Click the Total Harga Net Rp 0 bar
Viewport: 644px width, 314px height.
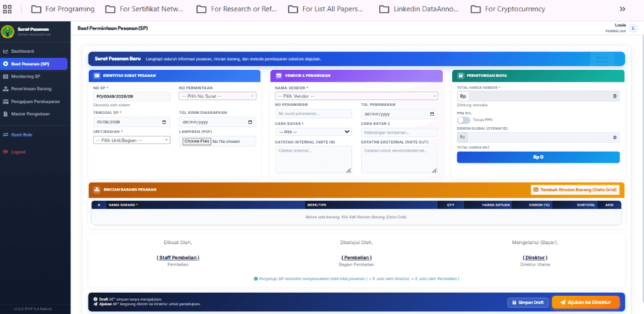538,157
